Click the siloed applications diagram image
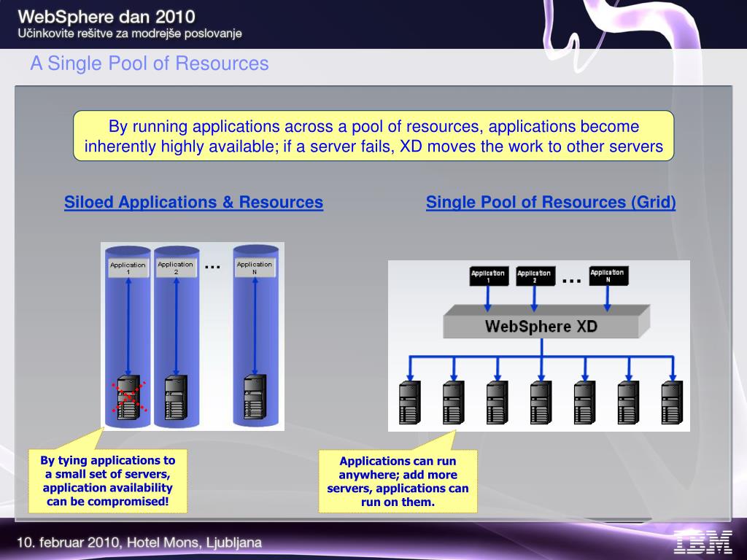 pyautogui.click(x=193, y=337)
